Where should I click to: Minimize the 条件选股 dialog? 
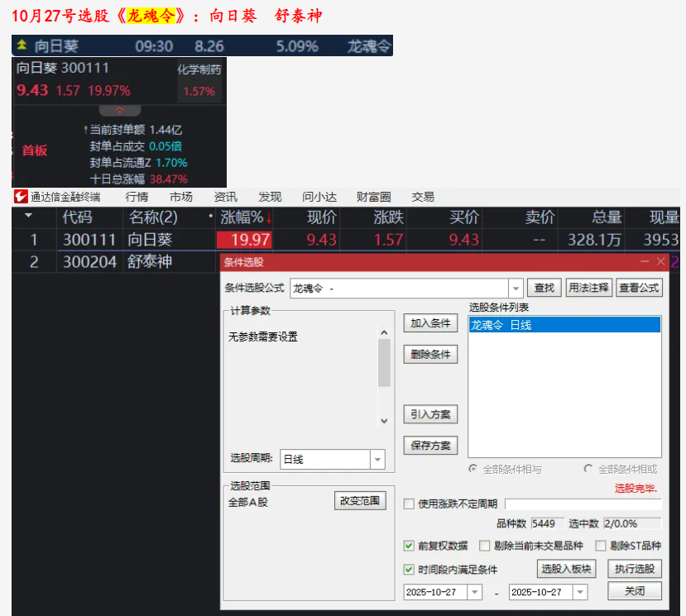645,261
